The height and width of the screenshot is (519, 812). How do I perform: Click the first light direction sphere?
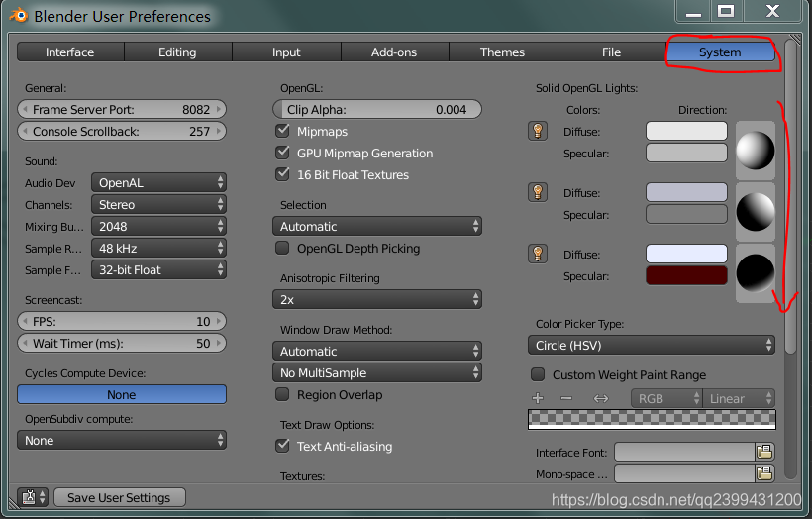(755, 151)
